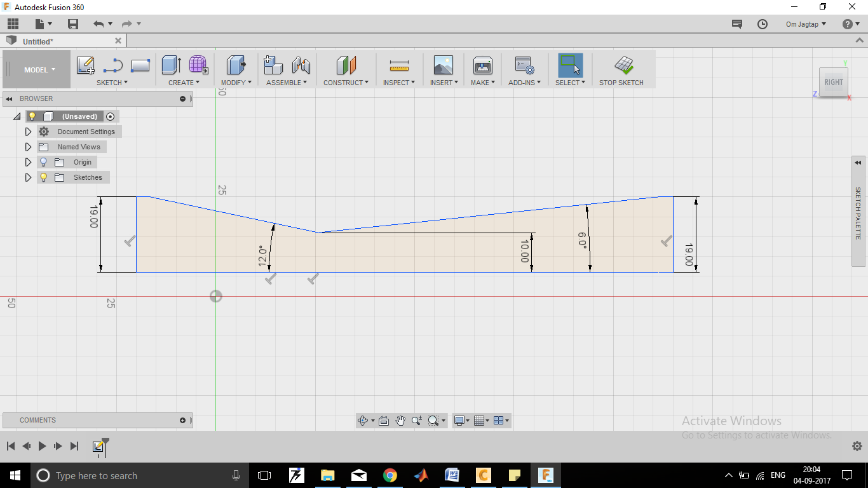Expand the Document Settings tree node
The width and height of the screenshot is (868, 488).
[x=28, y=132]
